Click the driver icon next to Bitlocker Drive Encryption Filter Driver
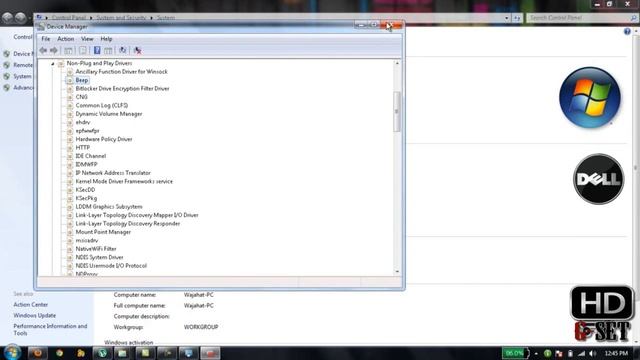 pyautogui.click(x=70, y=89)
